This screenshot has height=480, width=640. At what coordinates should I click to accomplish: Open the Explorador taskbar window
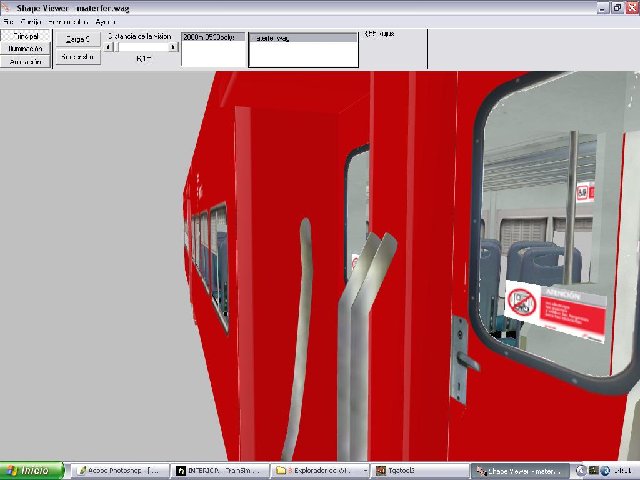coord(319,470)
